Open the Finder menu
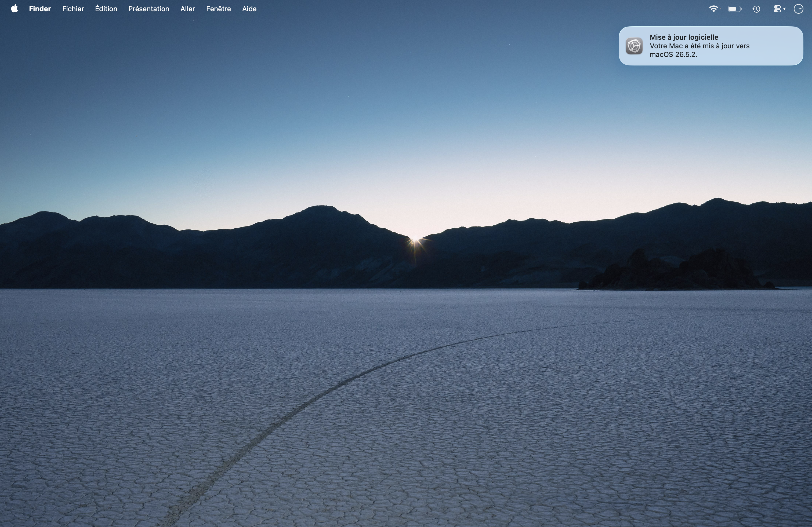 [40, 9]
